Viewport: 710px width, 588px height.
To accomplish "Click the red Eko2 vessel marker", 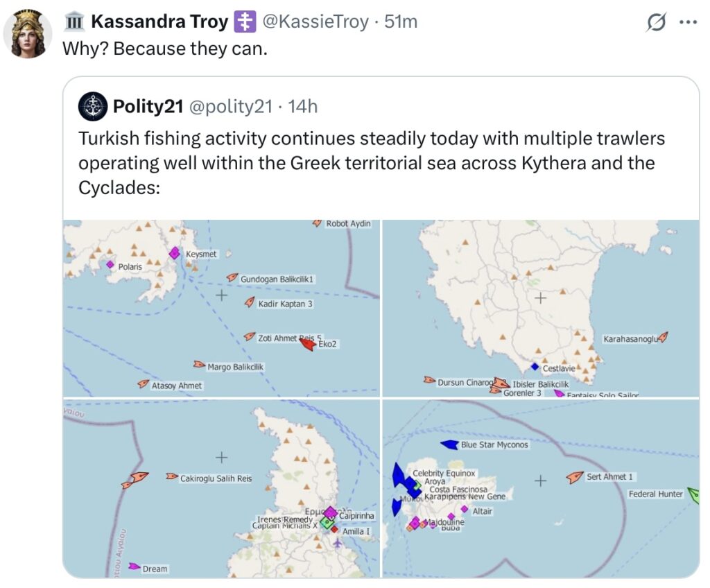I will point(309,345).
